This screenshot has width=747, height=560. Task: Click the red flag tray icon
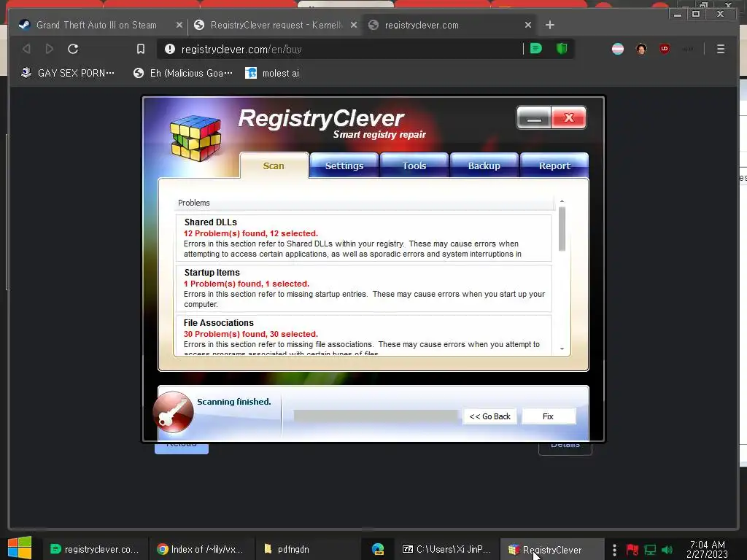pyautogui.click(x=632, y=550)
